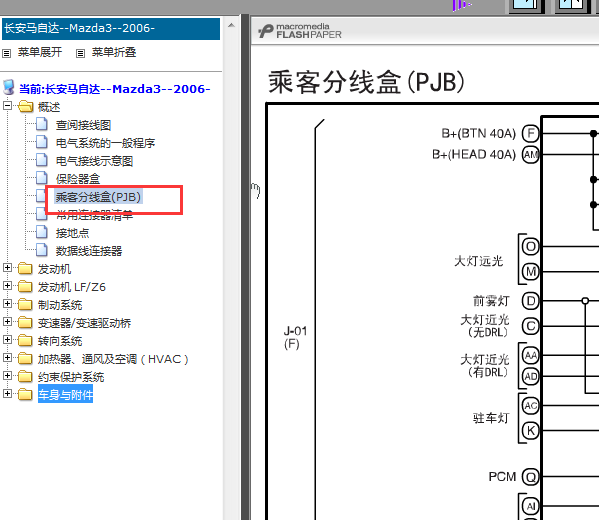Viewport: 599px width, 520px height.
Task: Expand the 转向系统 folder
Action: (x=7, y=340)
